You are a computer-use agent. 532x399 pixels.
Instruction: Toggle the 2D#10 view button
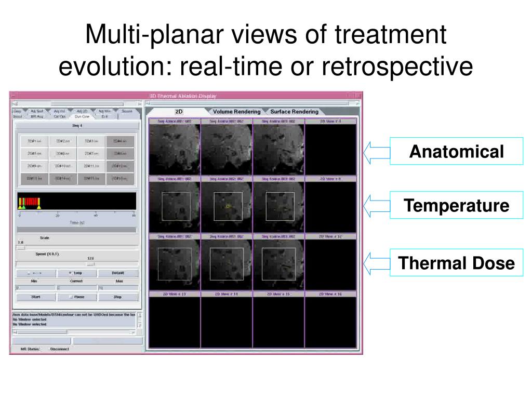tap(63, 166)
